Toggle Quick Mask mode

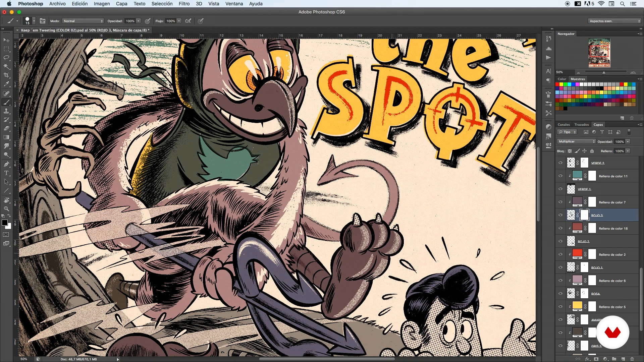[6, 235]
